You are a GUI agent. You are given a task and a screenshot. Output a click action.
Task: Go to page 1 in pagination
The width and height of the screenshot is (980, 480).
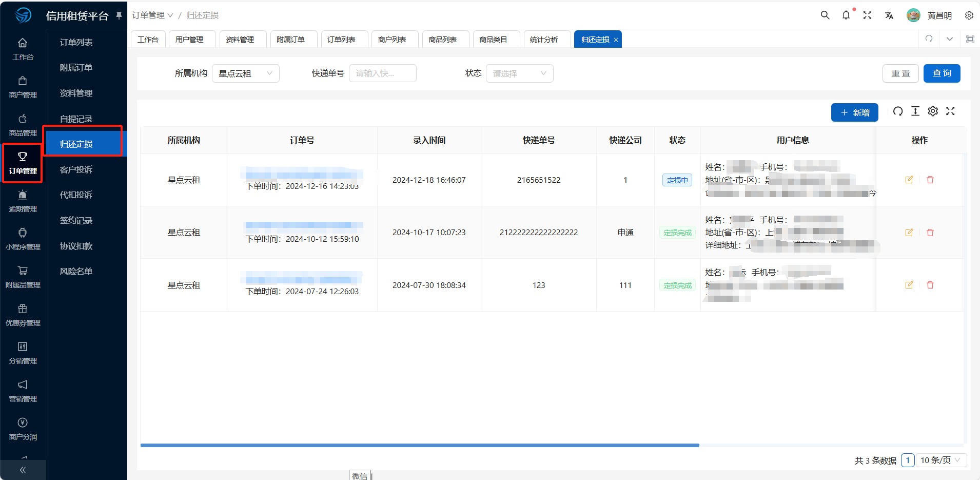click(908, 460)
